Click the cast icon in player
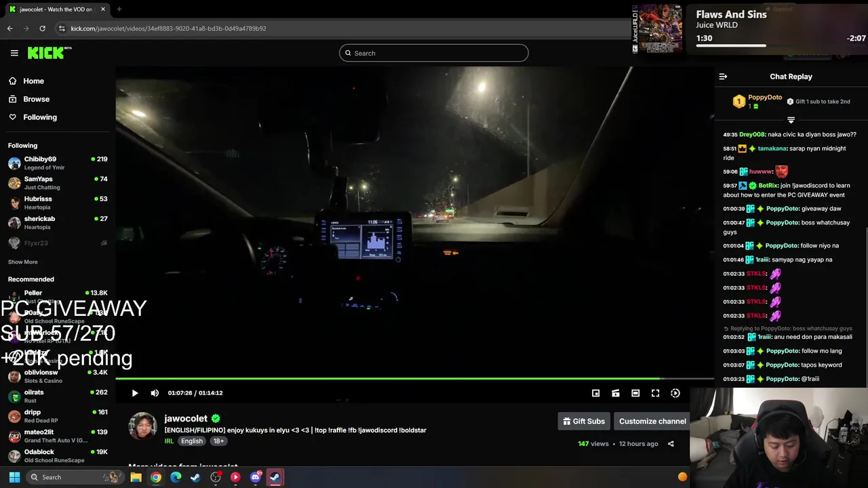Screen dimensions: 868x488 (x=616, y=393)
